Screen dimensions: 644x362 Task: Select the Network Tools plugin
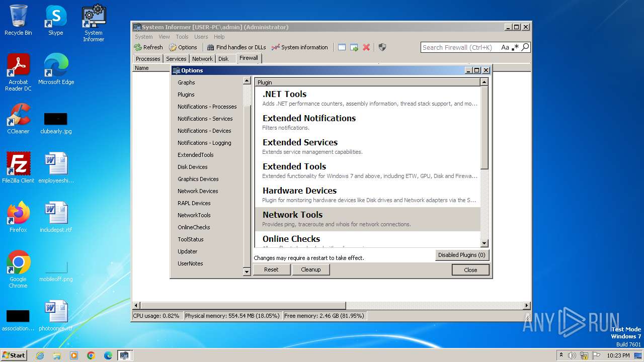pyautogui.click(x=368, y=219)
